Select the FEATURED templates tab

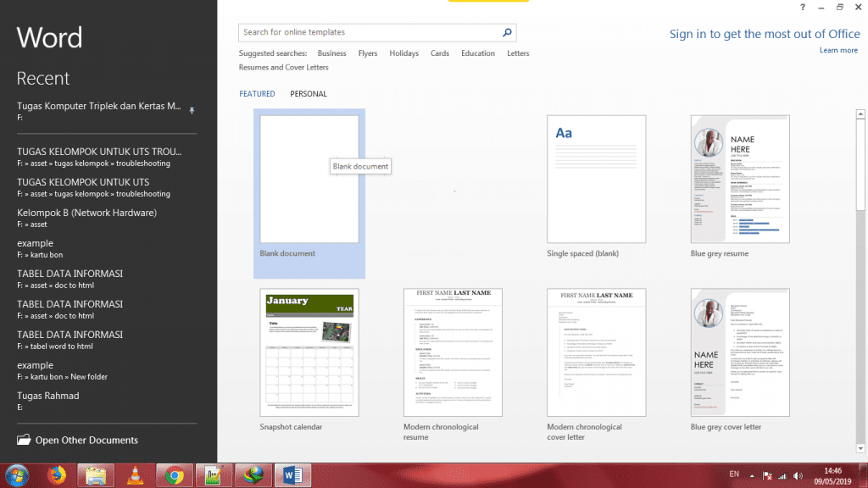[257, 94]
